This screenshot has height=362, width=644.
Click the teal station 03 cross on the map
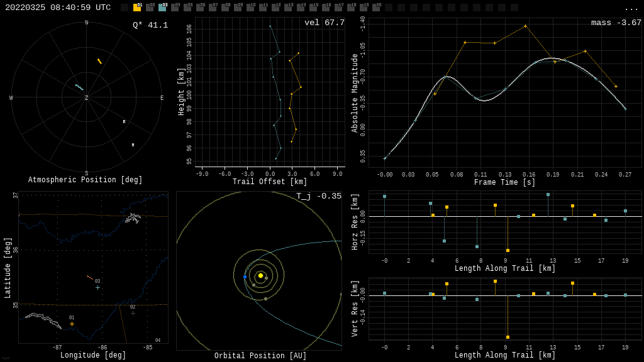[97, 287]
